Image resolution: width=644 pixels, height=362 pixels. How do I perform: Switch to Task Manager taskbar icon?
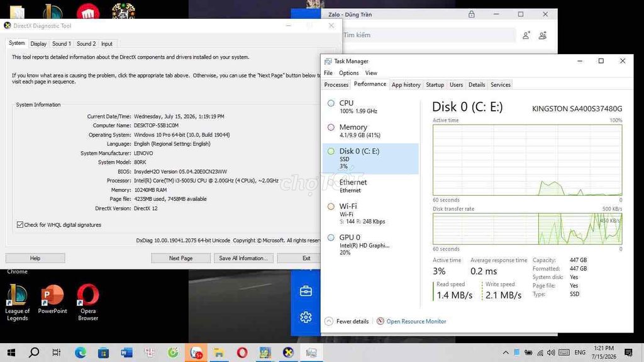pyautogui.click(x=311, y=353)
